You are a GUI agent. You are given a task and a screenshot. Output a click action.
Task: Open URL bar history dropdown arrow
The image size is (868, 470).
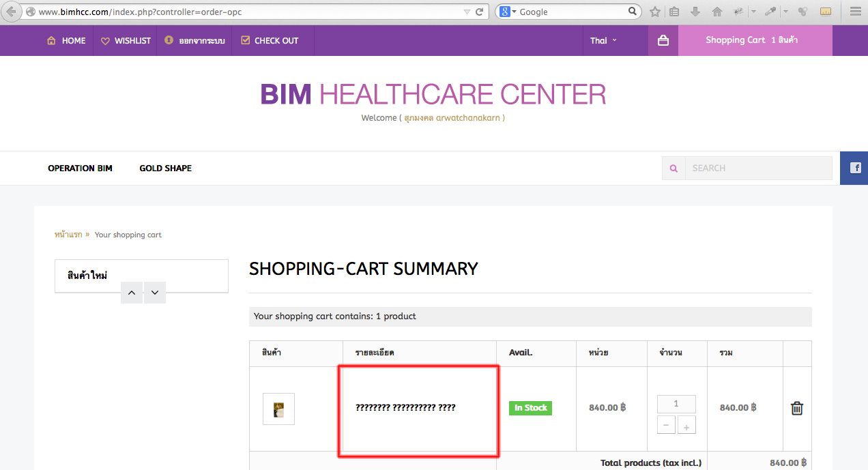click(467, 12)
